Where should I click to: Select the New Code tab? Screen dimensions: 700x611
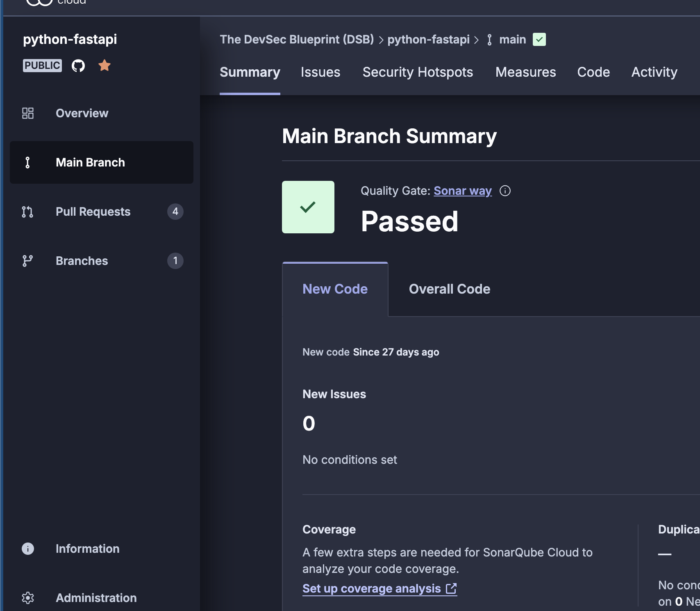tap(335, 289)
